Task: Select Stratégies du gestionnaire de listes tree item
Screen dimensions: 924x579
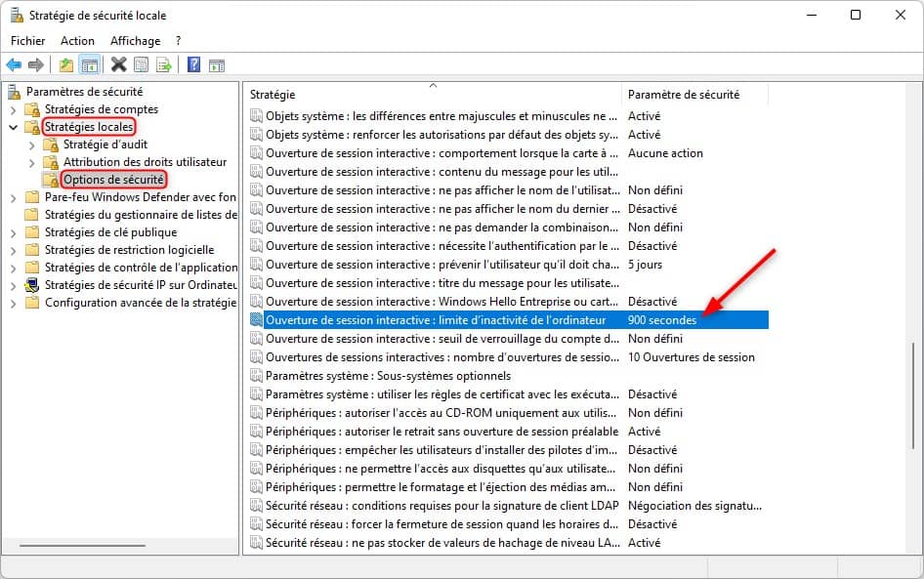Action: (x=141, y=215)
